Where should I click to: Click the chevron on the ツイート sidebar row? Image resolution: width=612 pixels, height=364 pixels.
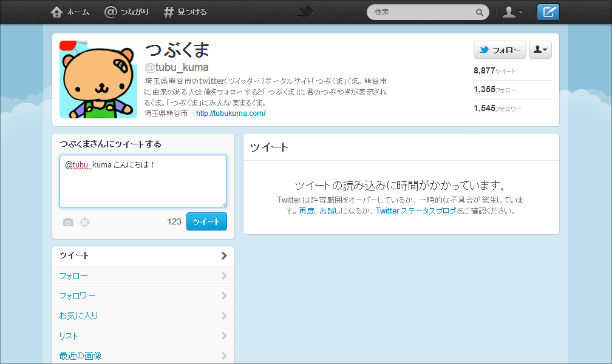[x=224, y=256]
